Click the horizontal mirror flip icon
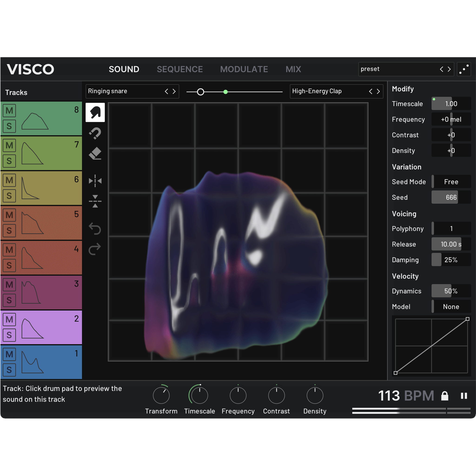This screenshot has height=476, width=476. pyautogui.click(x=95, y=181)
